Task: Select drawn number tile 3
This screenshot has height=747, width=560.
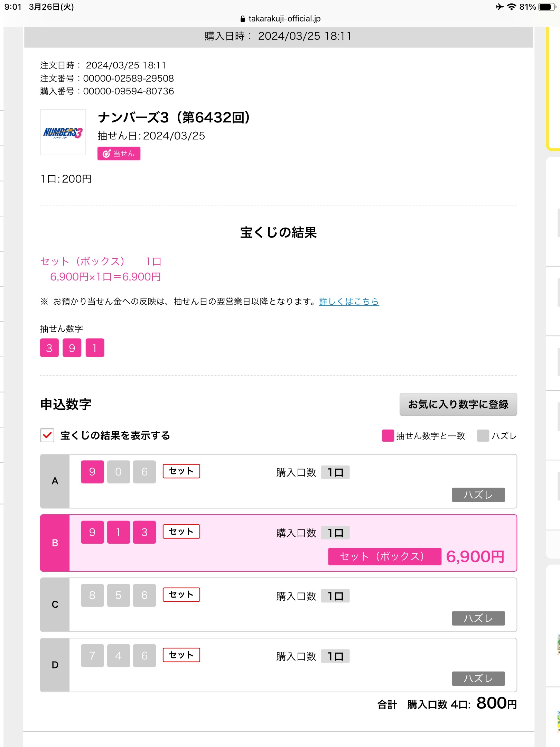Action: point(49,348)
